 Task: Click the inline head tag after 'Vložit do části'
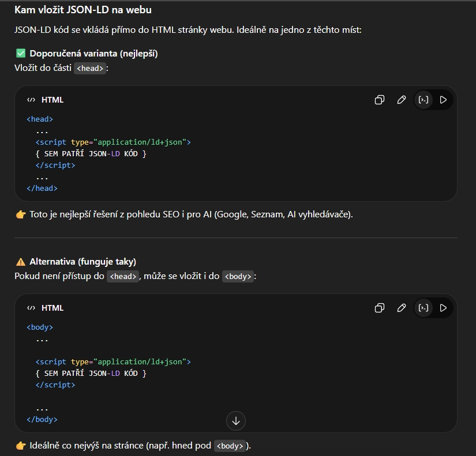point(90,68)
